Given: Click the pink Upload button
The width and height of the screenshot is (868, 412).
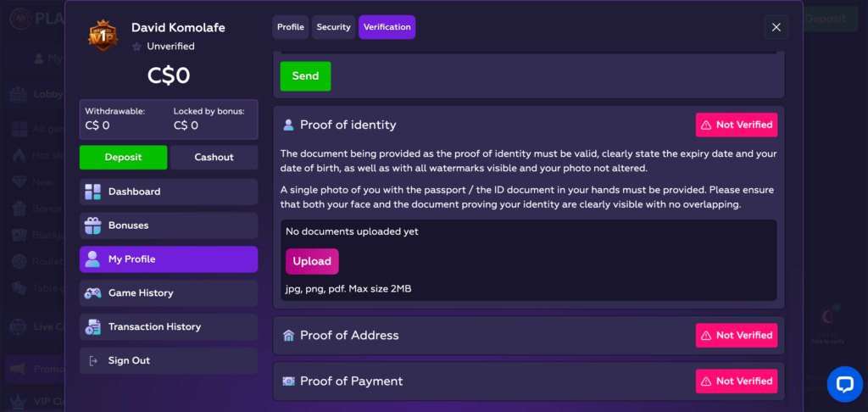Looking at the screenshot, I should click(312, 261).
